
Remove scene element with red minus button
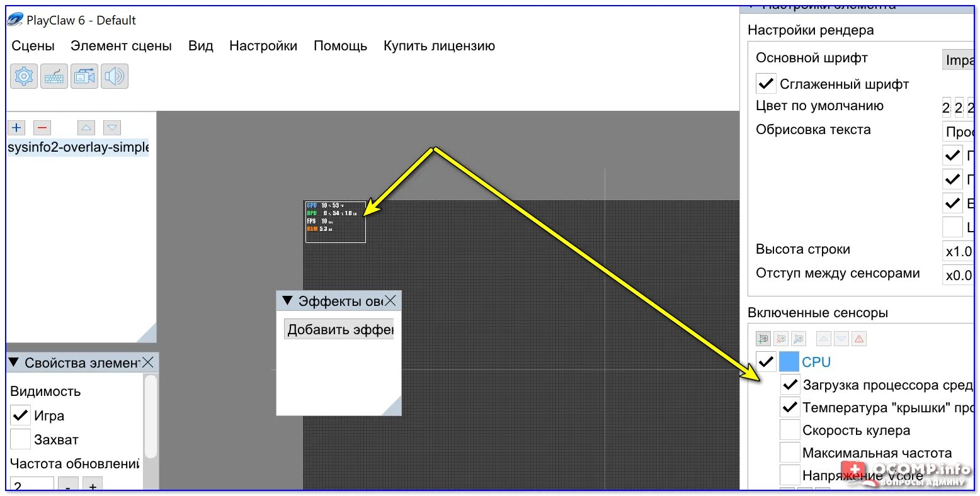tap(42, 128)
